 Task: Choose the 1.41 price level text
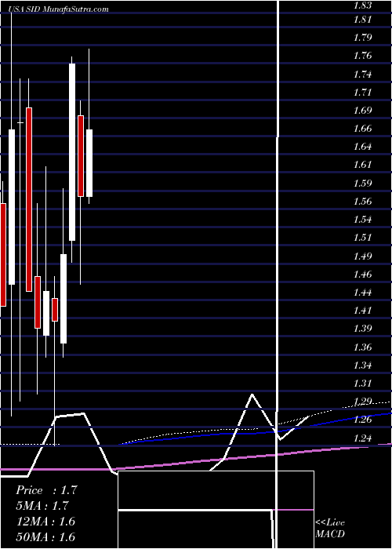pyautogui.click(x=363, y=311)
